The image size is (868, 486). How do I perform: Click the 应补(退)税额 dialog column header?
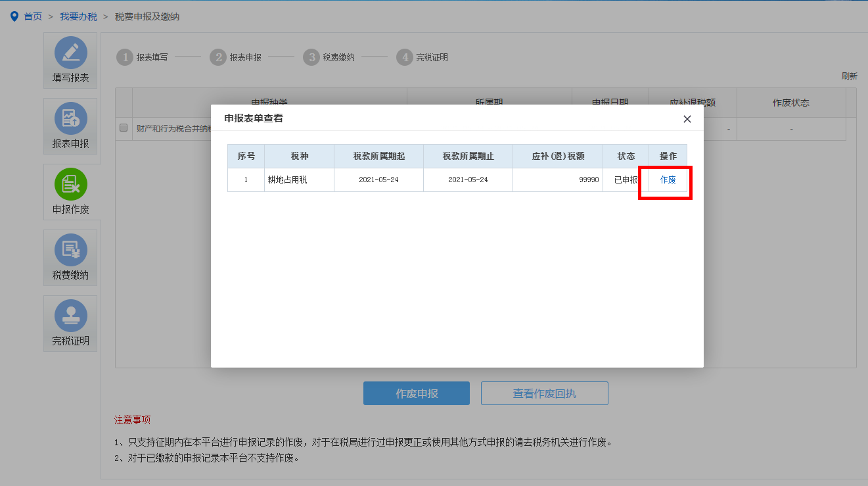click(558, 157)
